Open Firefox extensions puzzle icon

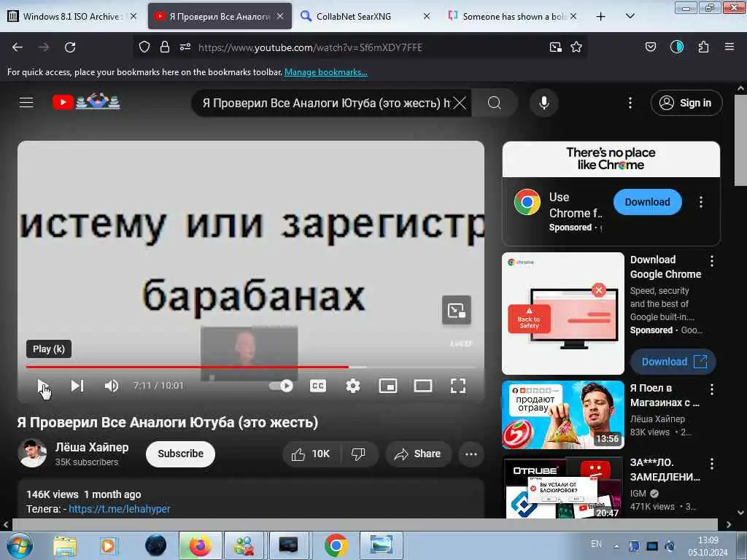[703, 47]
